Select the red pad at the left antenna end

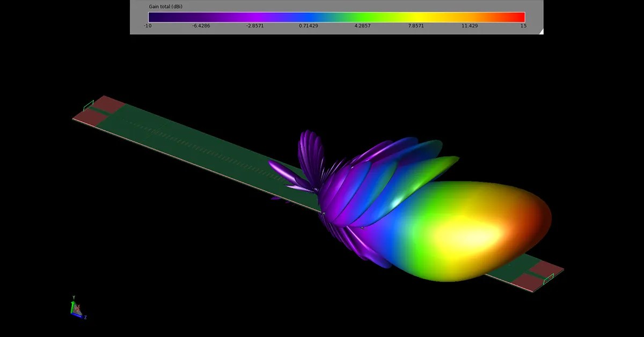click(100, 111)
